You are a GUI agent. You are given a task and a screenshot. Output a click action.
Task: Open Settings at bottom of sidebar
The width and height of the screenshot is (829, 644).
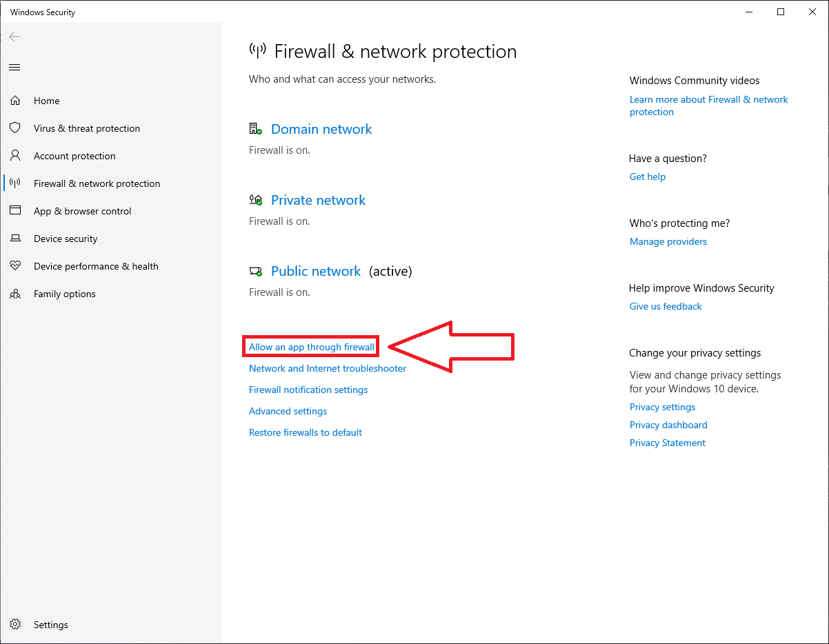tap(51, 625)
